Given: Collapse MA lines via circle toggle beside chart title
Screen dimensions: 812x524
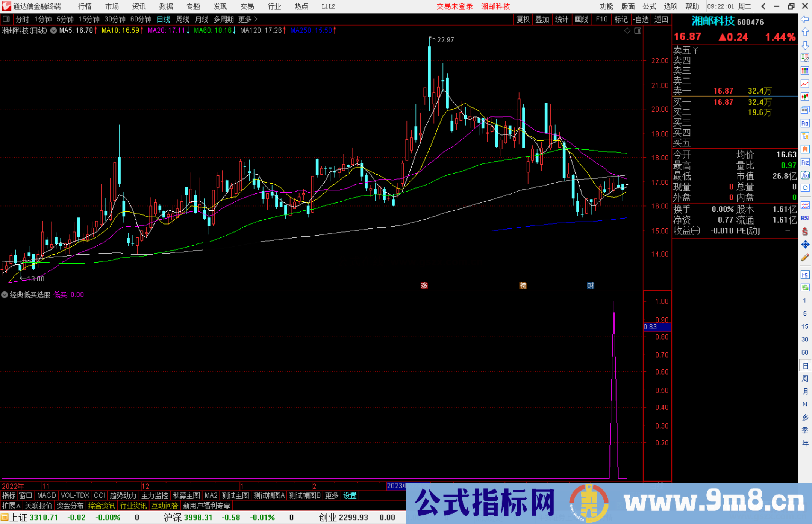Looking at the screenshot, I should coord(53,30).
